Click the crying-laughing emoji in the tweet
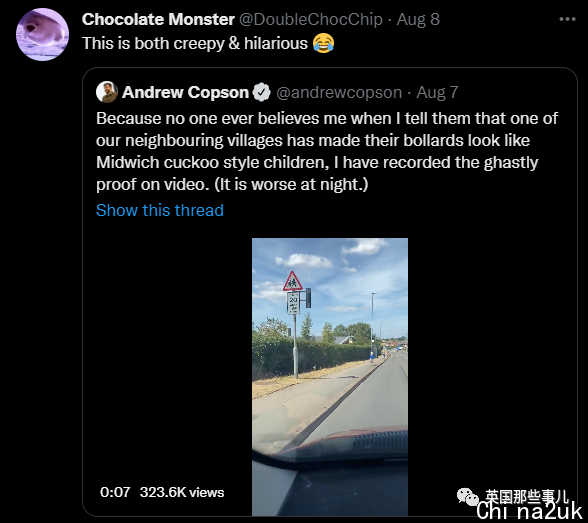Viewport: 588px width, 523px height. click(x=323, y=43)
